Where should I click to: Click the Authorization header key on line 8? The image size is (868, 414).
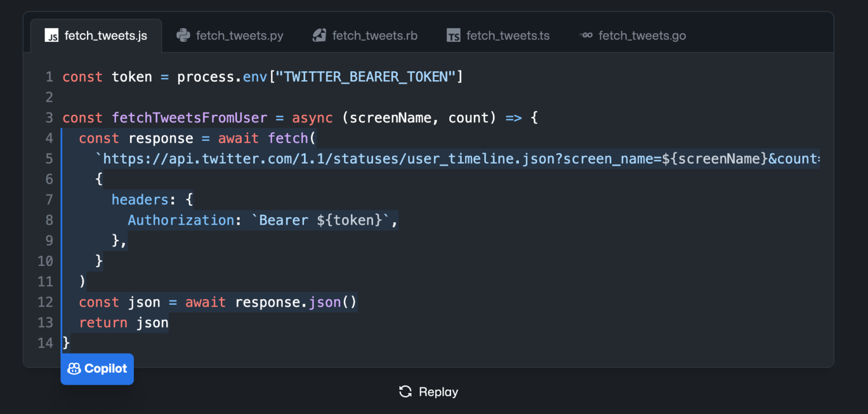pyautogui.click(x=181, y=220)
